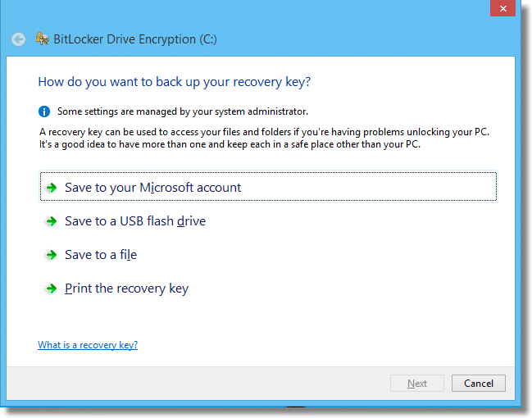Click the line starting It's a good idea

230,144
